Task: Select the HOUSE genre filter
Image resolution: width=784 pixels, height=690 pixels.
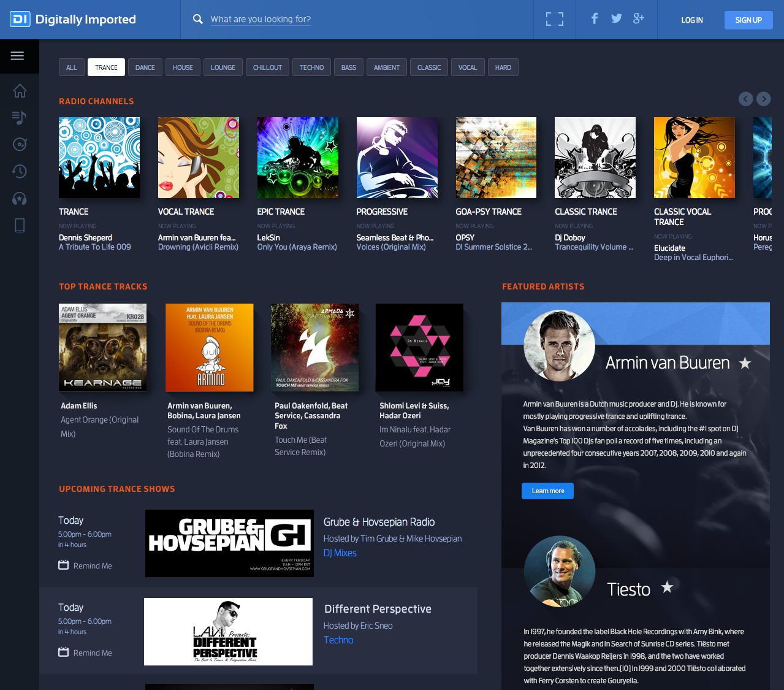Action: 183,67
